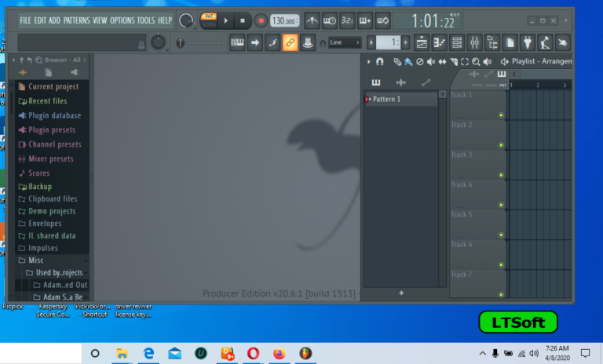Open the TOOLS menu

tap(146, 20)
